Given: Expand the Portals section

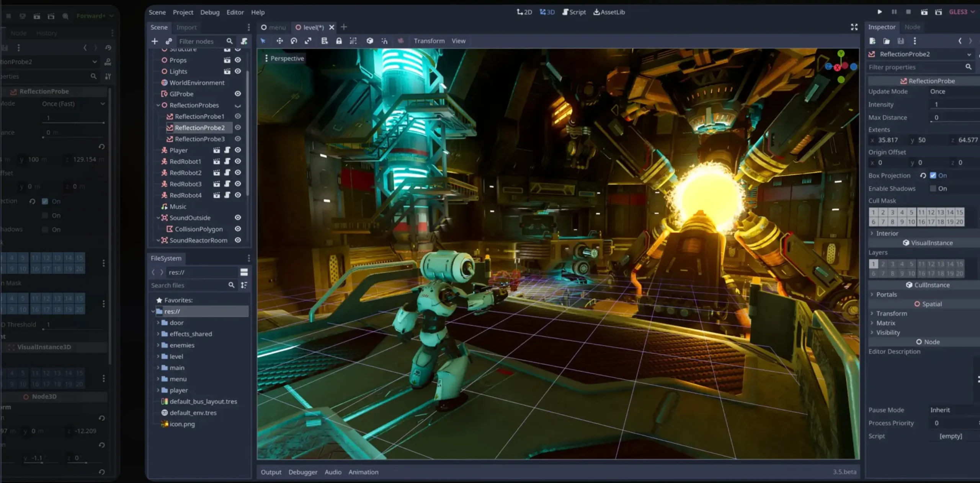Looking at the screenshot, I should click(872, 294).
